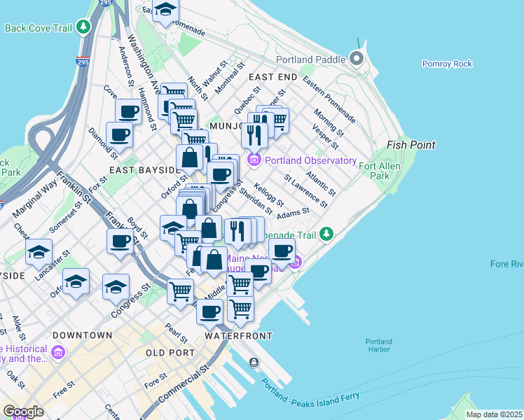
Task: Select the school marker right of Lancaster St
Action: pos(76,282)
